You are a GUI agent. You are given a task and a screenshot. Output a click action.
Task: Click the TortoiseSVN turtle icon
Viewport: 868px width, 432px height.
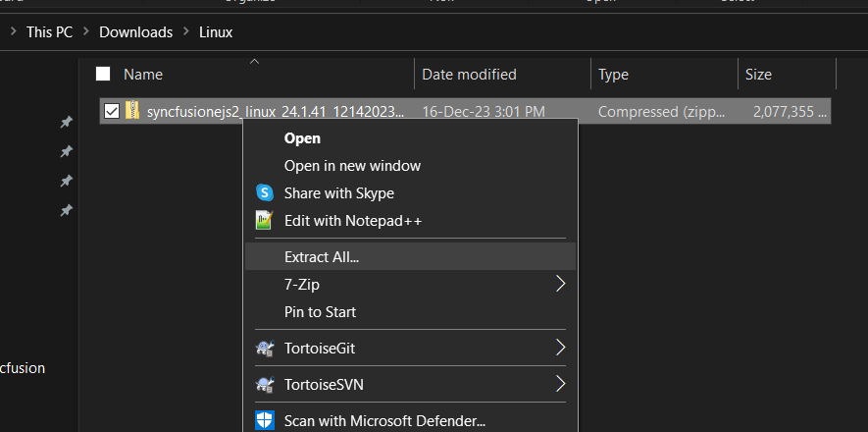(264, 384)
